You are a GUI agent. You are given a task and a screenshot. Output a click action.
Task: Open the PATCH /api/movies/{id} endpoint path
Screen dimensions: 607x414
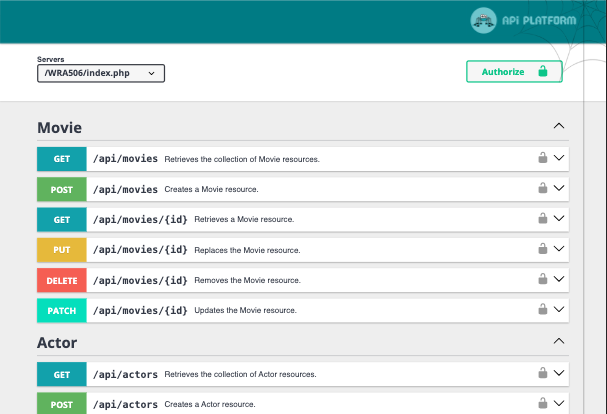click(140, 310)
